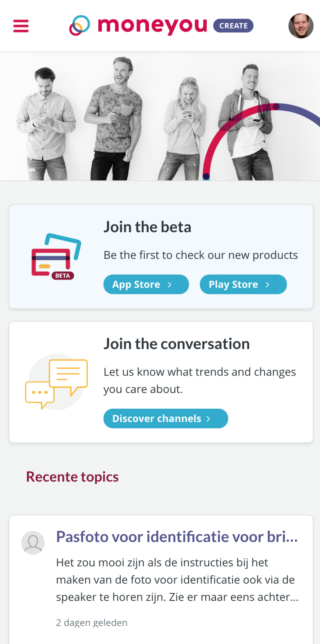This screenshot has height=644, width=320.
Task: Click the CREATE badge
Action: click(x=233, y=26)
